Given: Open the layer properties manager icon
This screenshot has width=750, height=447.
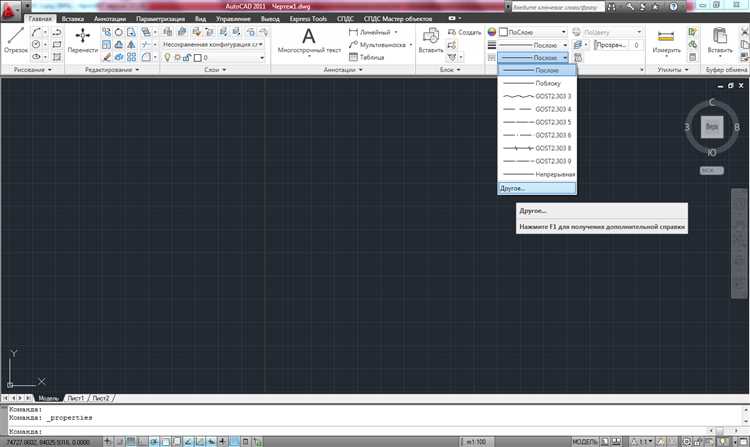Looking at the screenshot, I should (x=168, y=32).
